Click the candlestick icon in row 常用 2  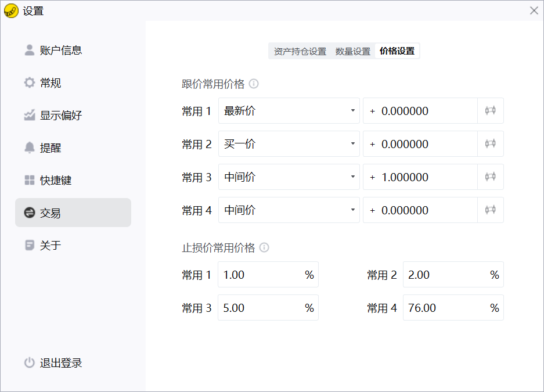[490, 144]
